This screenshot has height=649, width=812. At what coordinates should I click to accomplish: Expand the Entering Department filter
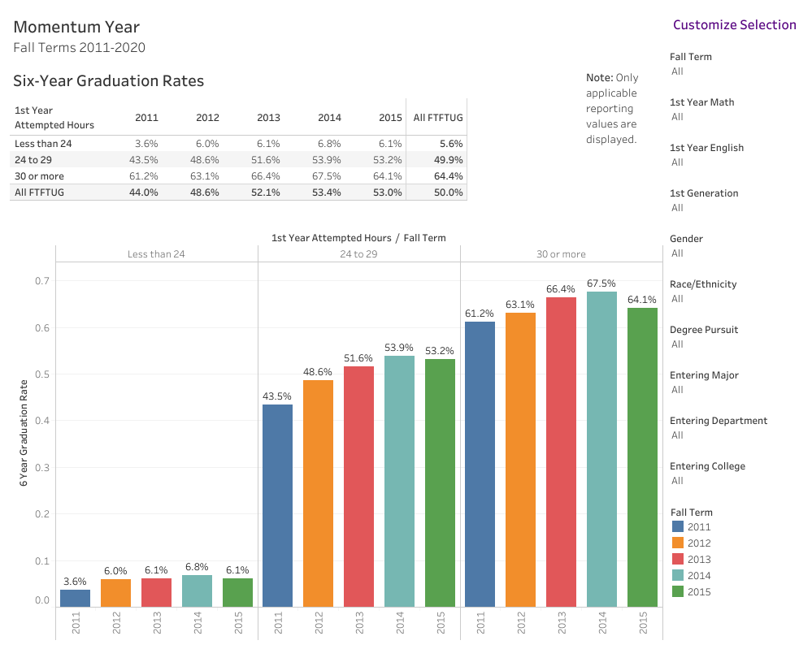coord(732,435)
